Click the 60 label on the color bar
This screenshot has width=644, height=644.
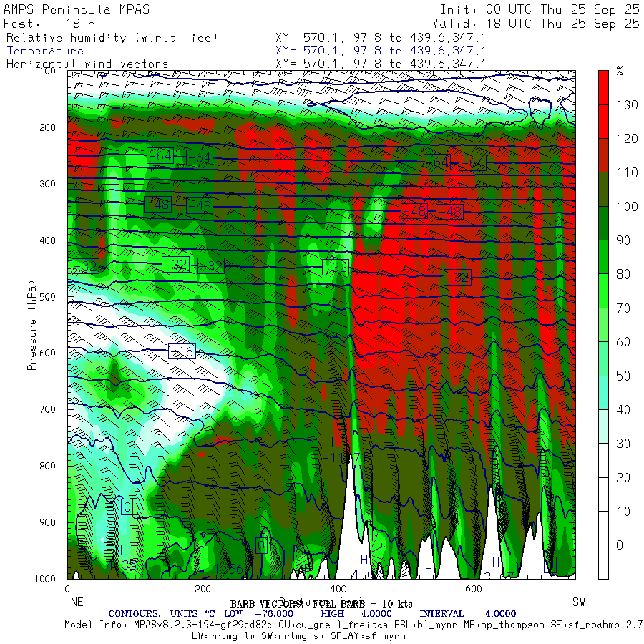(623, 342)
